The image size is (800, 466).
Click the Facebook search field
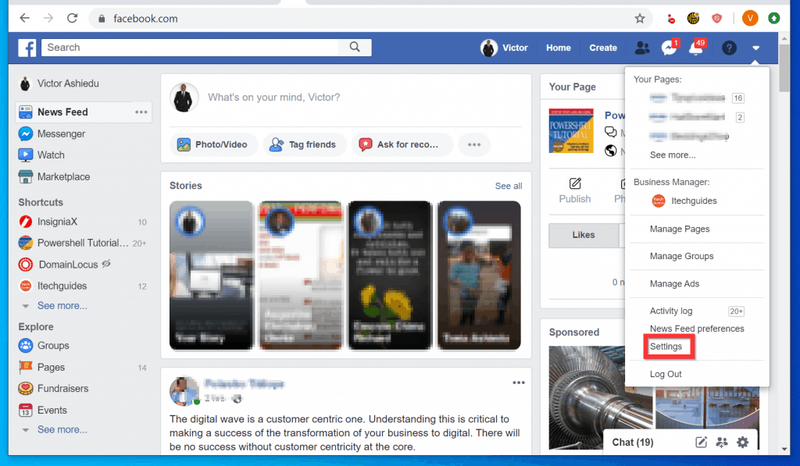[190, 47]
